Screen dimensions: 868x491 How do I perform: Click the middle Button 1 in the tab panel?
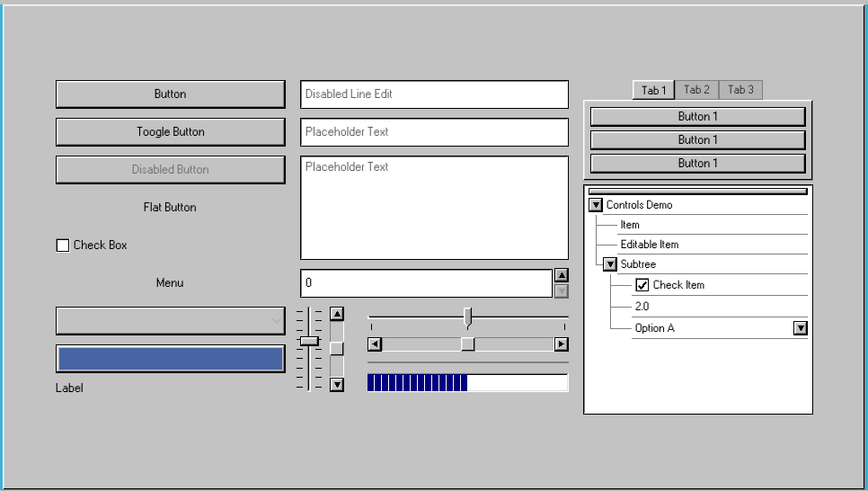pos(697,139)
